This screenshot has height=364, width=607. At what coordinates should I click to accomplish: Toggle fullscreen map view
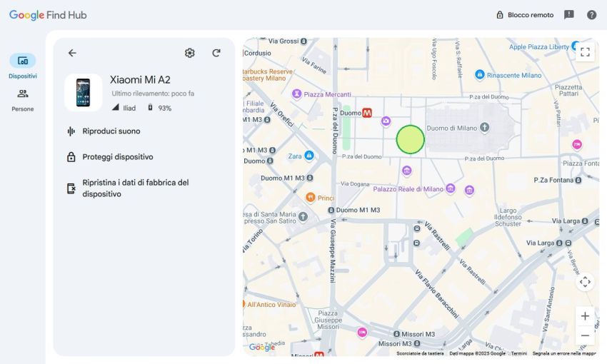click(x=585, y=52)
